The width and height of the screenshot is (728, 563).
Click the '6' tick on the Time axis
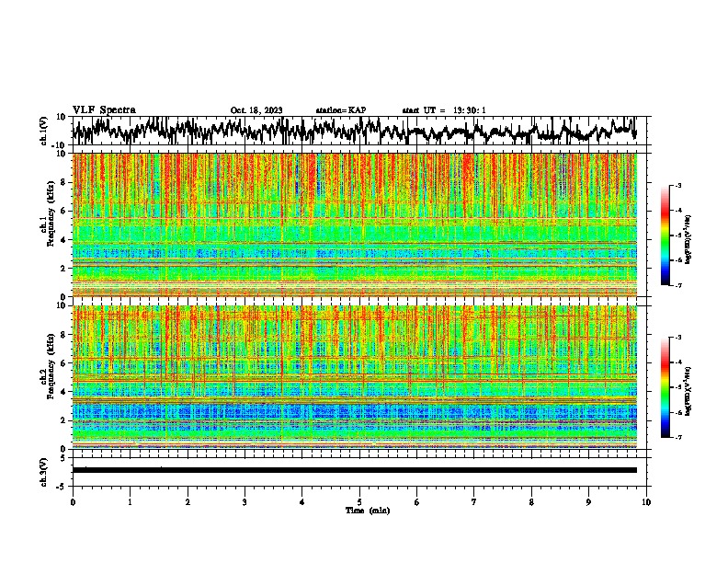417,502
